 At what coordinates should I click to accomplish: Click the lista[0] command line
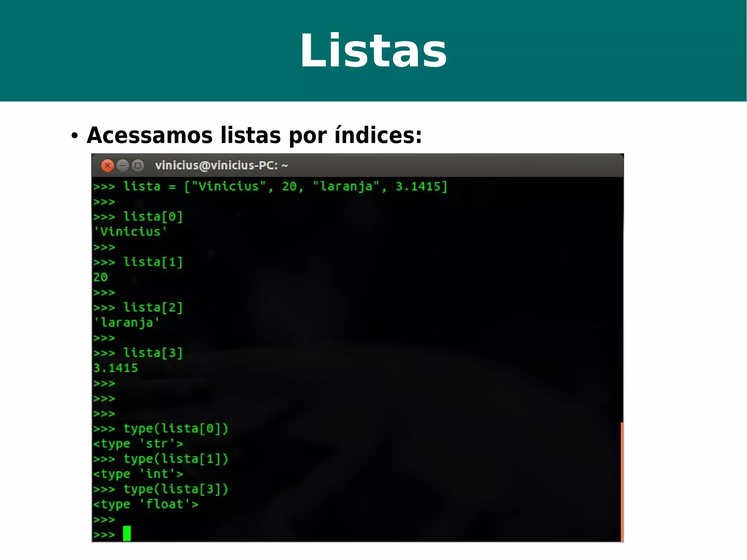click(x=138, y=217)
